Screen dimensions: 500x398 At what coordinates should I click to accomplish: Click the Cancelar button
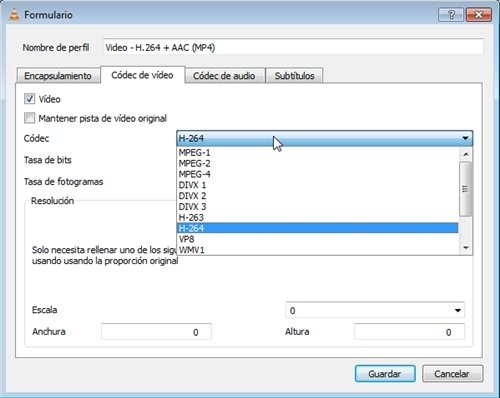[x=452, y=374]
